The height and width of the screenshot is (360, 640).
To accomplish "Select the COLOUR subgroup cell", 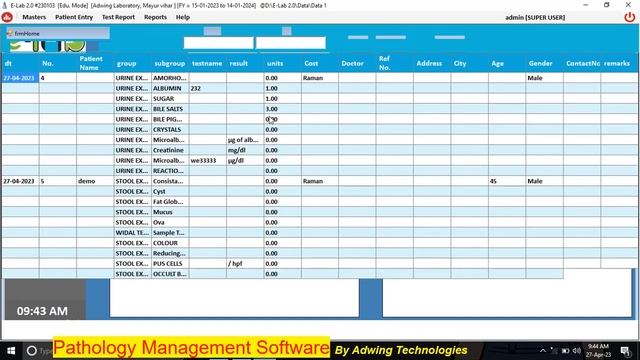I will tap(170, 243).
